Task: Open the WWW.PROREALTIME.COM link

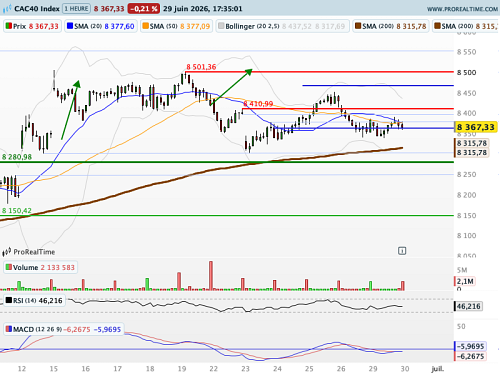Action: click(x=462, y=9)
